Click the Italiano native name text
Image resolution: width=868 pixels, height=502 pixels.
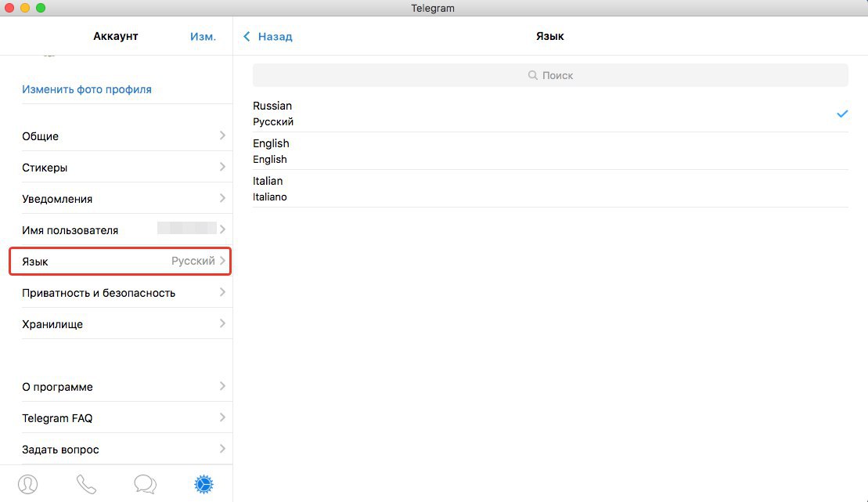coord(269,197)
